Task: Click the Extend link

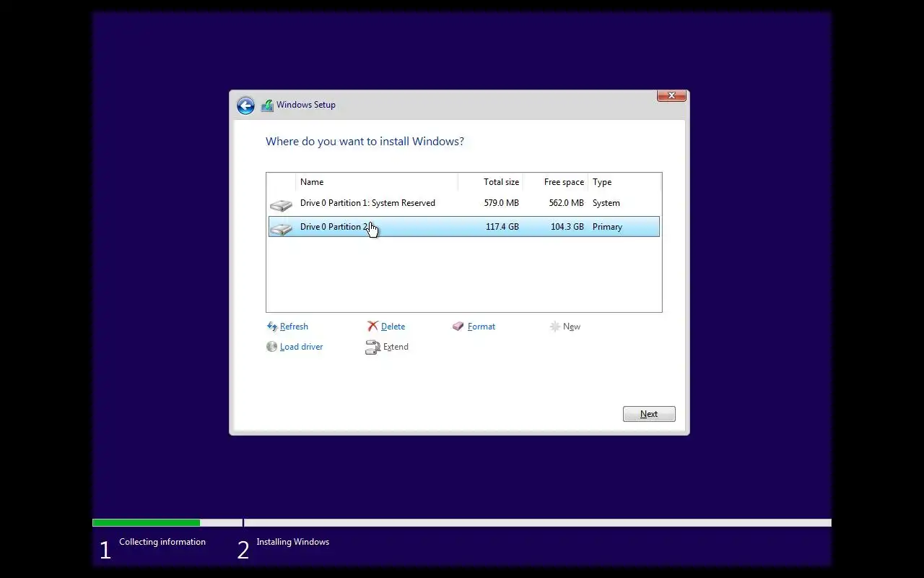Action: point(396,347)
